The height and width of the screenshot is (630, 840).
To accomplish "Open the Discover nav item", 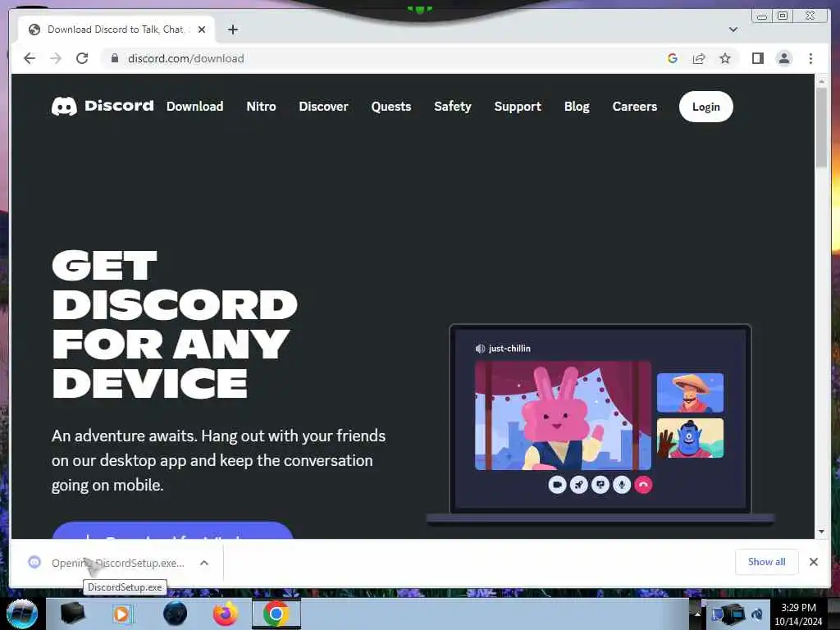I will [323, 106].
